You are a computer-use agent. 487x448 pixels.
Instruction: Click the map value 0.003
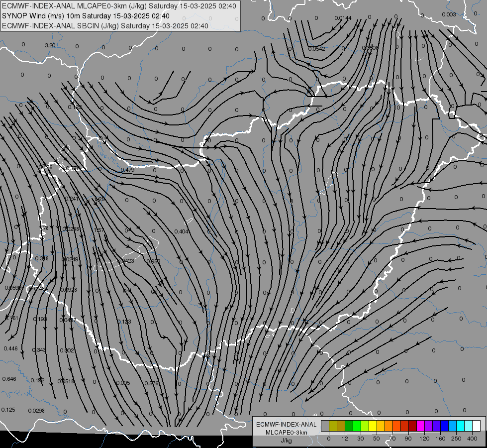449,14
